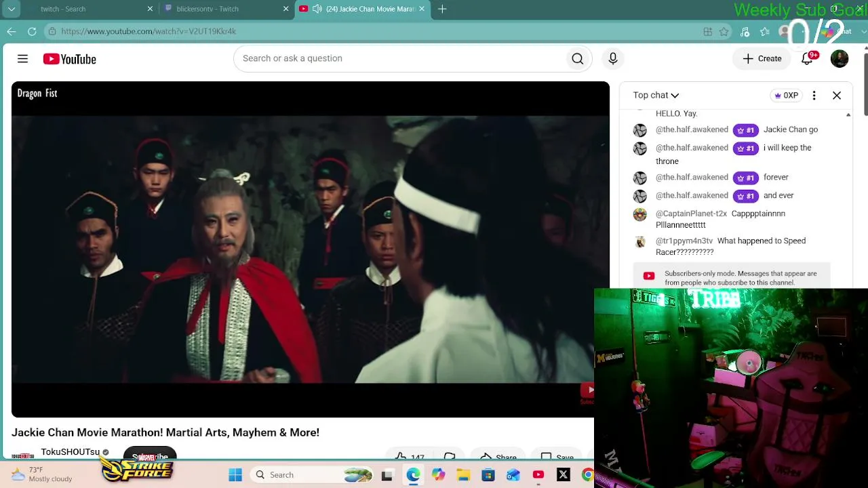This screenshot has width=868, height=488.
Task: Click the "Subscribers-only mode" chat notice
Action: click(732, 278)
